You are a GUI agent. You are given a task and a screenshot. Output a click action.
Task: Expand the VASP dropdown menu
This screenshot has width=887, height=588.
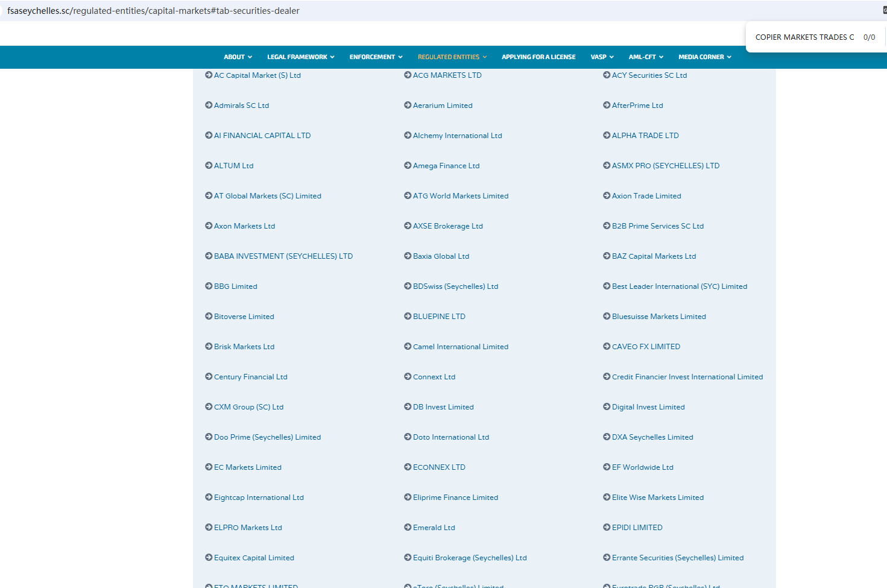(602, 57)
